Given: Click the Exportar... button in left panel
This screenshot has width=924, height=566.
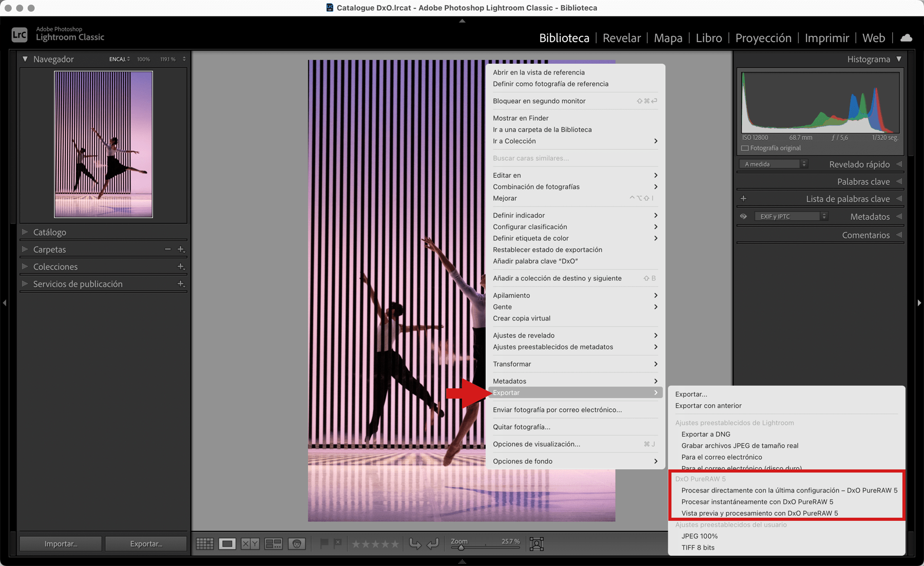Looking at the screenshot, I should pyautogui.click(x=146, y=543).
